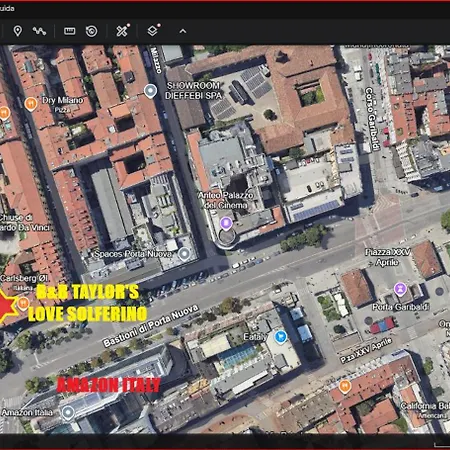The height and width of the screenshot is (450, 450).
Task: Click 'Carlsberg Øl' label
Action: (24, 278)
